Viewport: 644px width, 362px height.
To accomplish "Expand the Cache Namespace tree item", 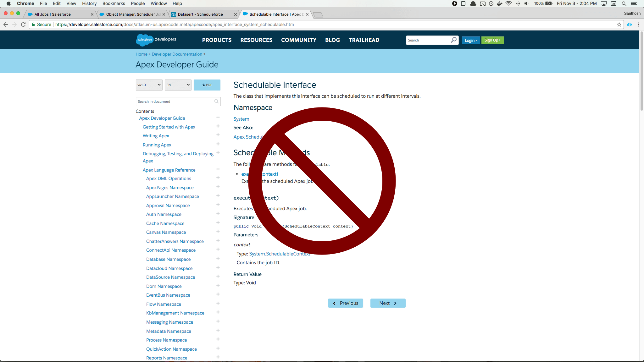I will pos(218,222).
